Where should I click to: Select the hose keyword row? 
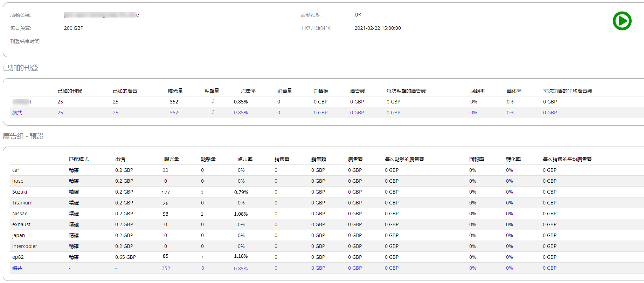pyautogui.click(x=327, y=181)
